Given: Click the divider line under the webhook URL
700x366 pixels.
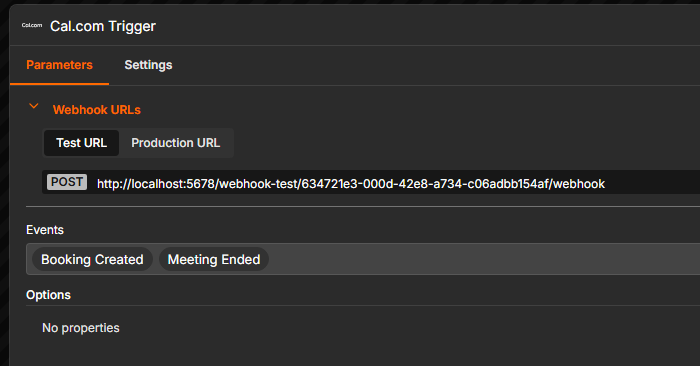Looking at the screenshot, I should click(363, 207).
